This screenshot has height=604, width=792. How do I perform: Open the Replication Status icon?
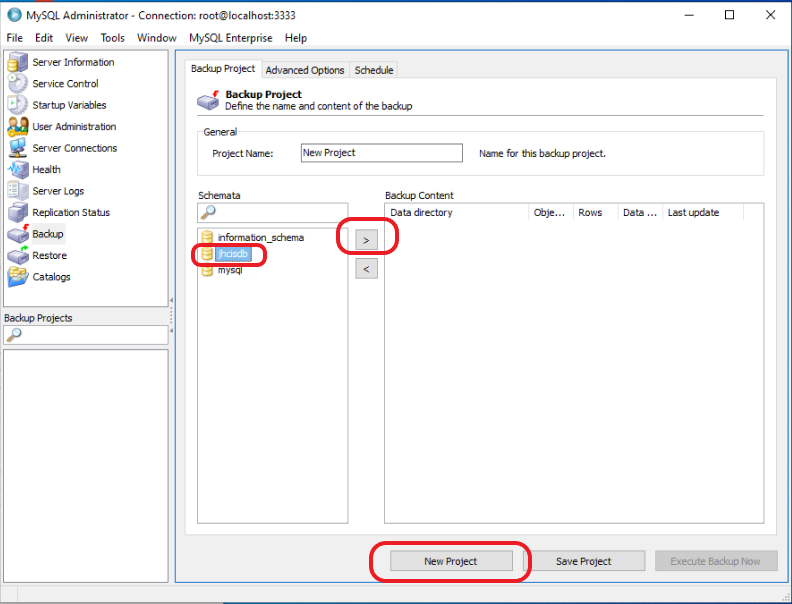(x=18, y=213)
